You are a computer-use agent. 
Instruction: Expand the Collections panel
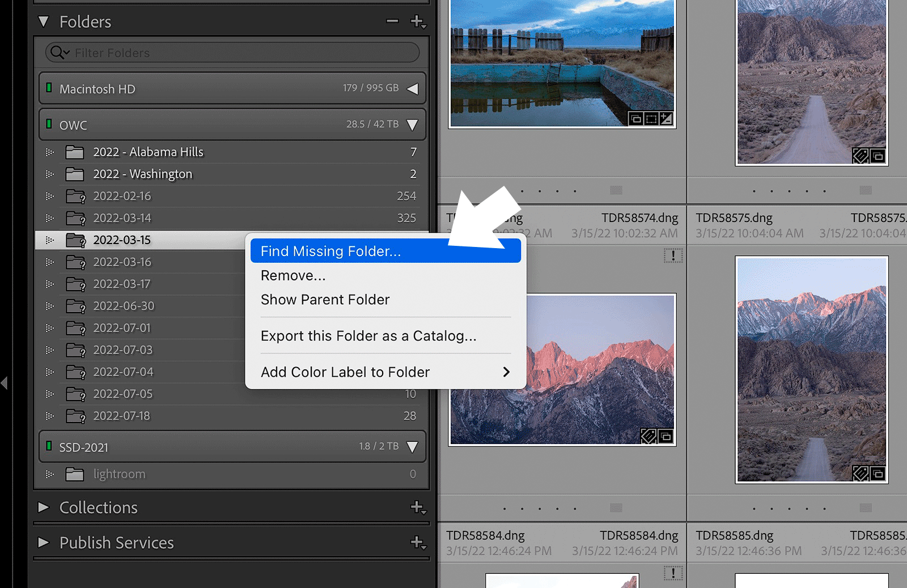[43, 508]
